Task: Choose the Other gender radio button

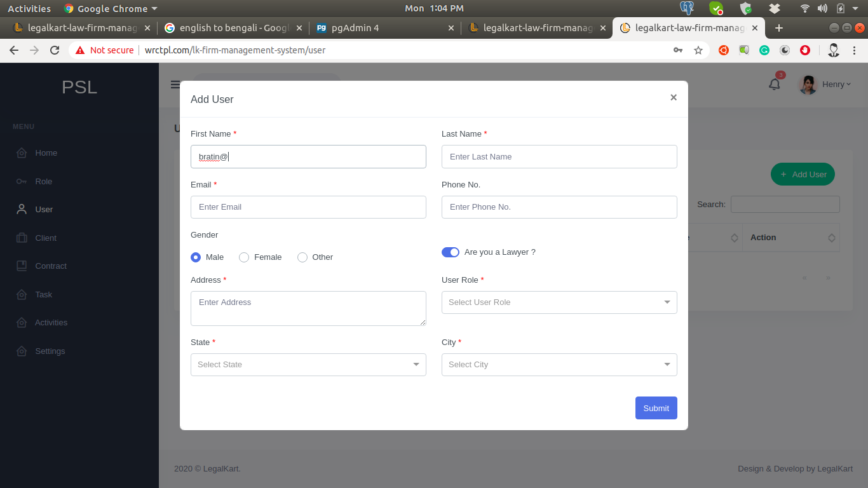Action: point(302,257)
